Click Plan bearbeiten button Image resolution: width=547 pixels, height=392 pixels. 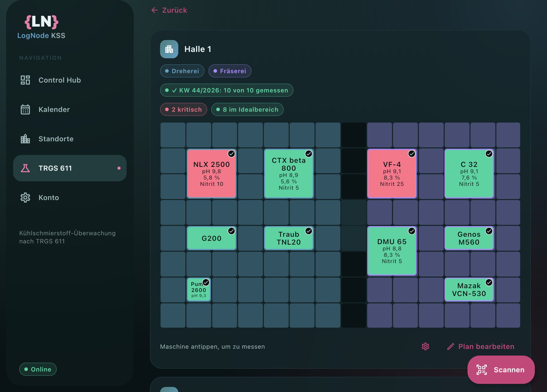(x=480, y=346)
